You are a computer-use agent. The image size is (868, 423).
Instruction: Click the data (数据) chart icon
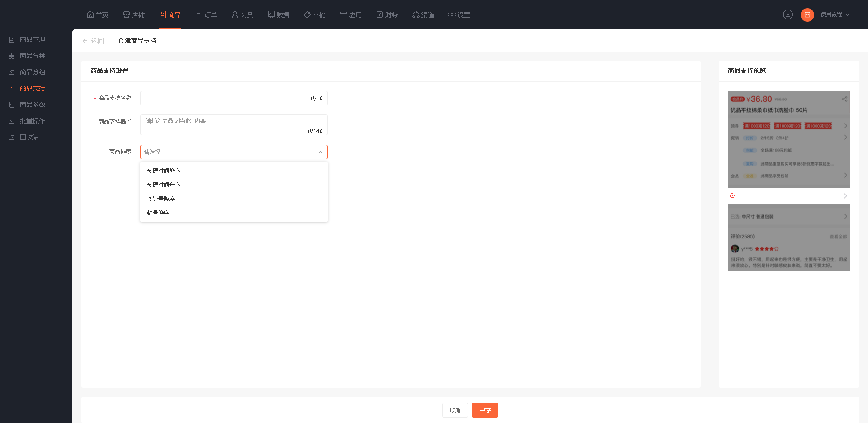click(271, 14)
